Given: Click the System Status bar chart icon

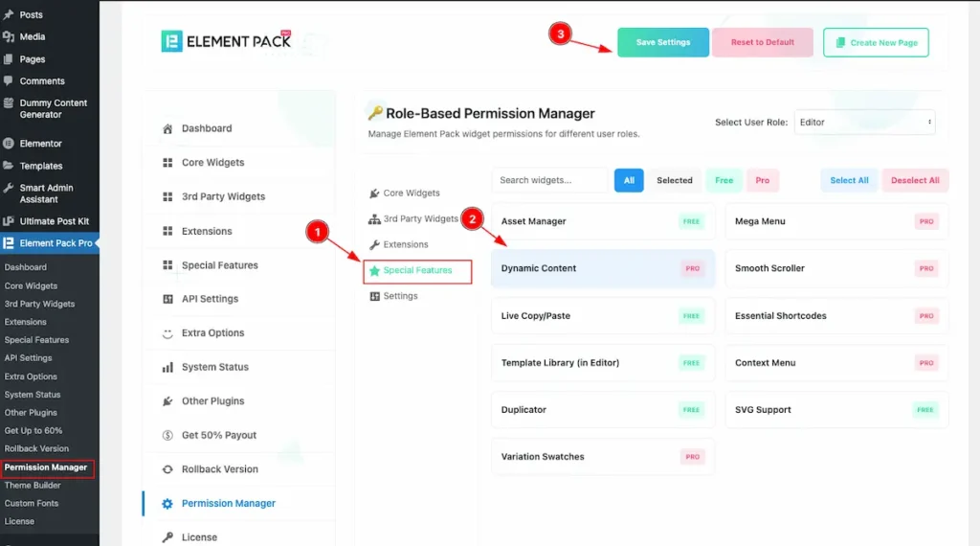Looking at the screenshot, I should (168, 367).
